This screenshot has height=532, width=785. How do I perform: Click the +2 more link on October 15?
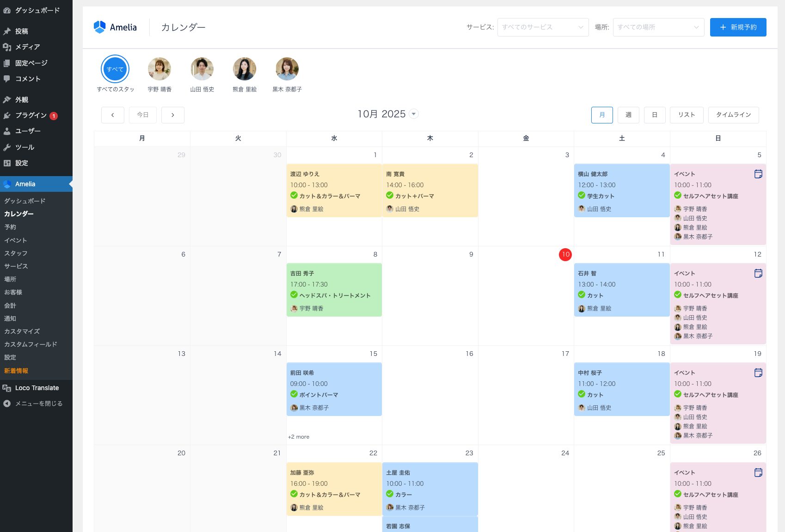(299, 437)
